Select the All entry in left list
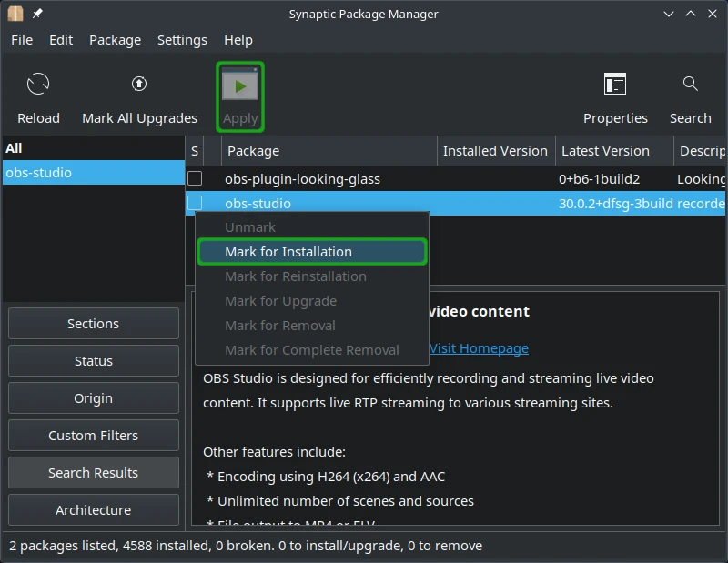The height and width of the screenshot is (563, 728). (x=14, y=148)
